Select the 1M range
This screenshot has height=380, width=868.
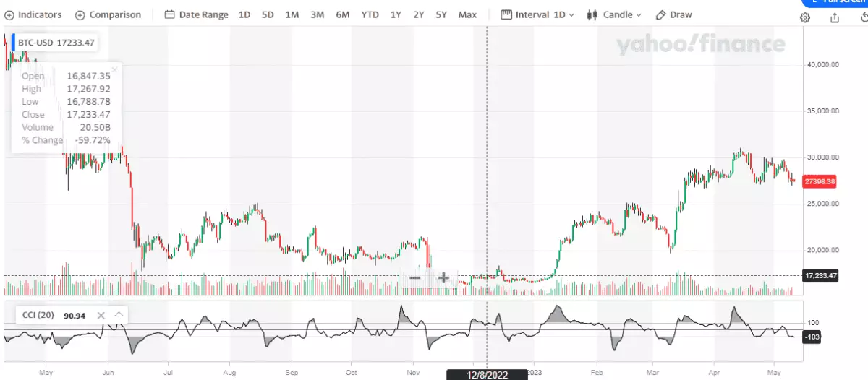click(x=292, y=14)
